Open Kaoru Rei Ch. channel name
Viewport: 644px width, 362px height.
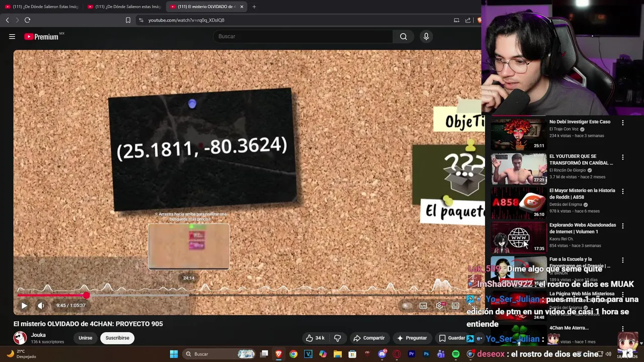coord(561,239)
